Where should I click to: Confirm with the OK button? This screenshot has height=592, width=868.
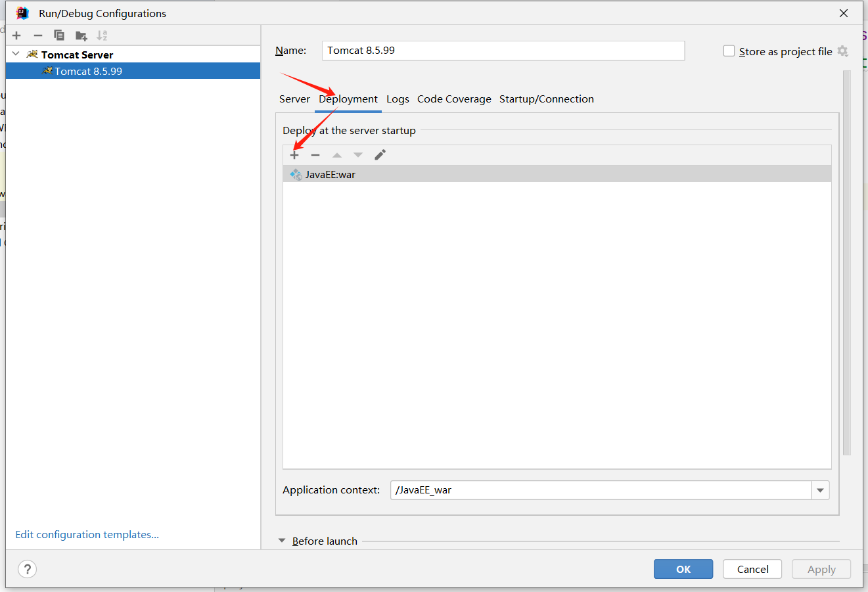683,569
